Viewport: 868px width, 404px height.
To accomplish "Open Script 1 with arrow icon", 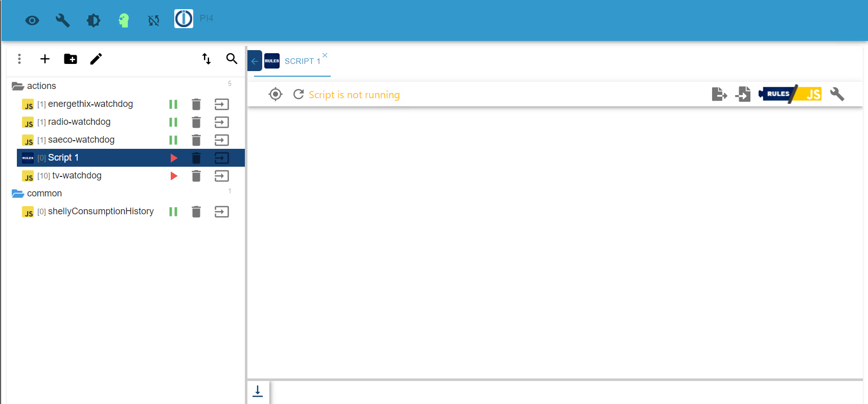I will click(222, 158).
